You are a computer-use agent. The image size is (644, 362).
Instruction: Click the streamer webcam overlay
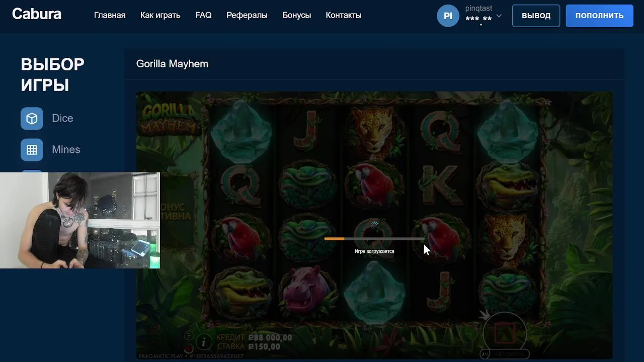[x=80, y=220]
